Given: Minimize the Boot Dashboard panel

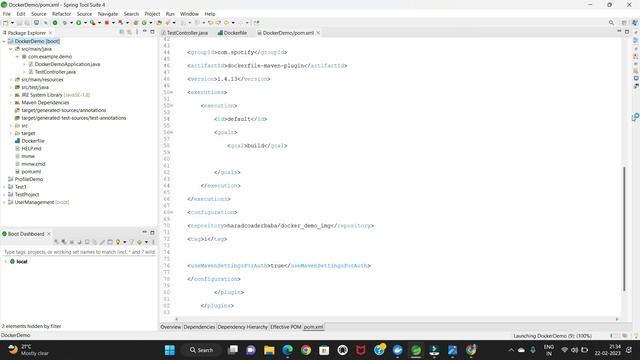Looking at the screenshot, I should 144,232.
